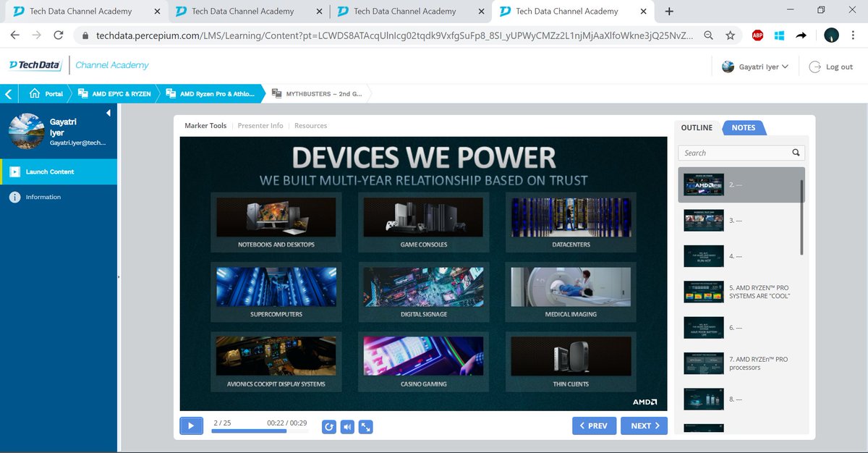The image size is (868, 453).
Task: Click the Windows-logo extension icon
Action: pos(779,35)
